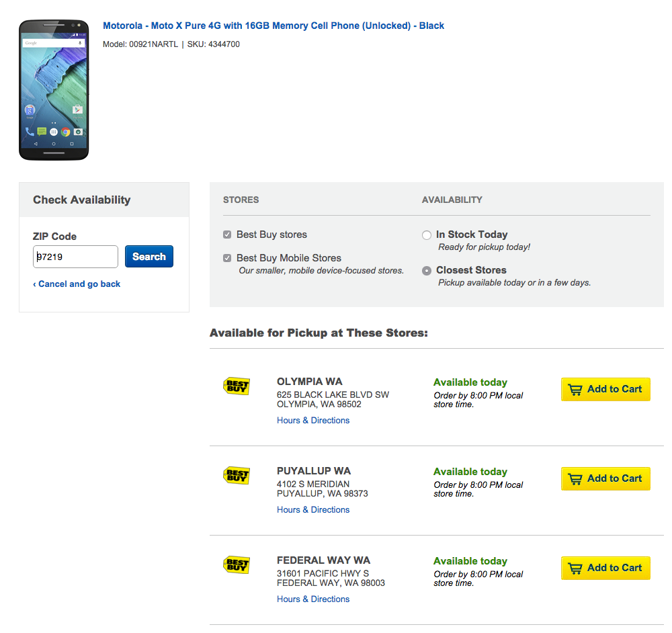672x633 pixels.
Task: Click the Cancel and go back link
Action: [x=77, y=284]
